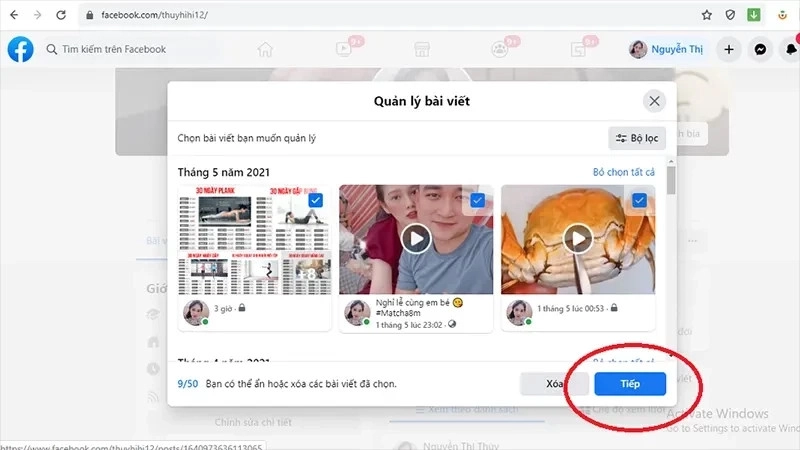Reload the page with the refresh icon
The image size is (800, 450).
pyautogui.click(x=61, y=15)
